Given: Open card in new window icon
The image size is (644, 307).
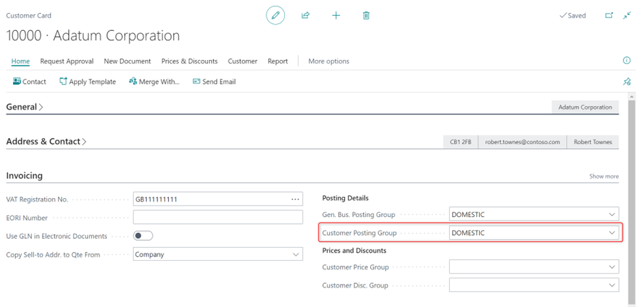Looking at the screenshot, I should click(609, 15).
